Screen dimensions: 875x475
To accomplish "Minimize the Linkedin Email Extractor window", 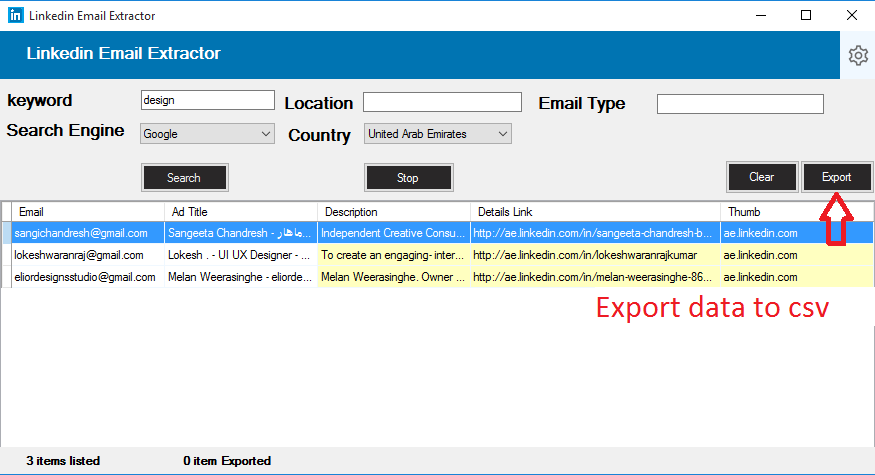I will pyautogui.click(x=761, y=16).
